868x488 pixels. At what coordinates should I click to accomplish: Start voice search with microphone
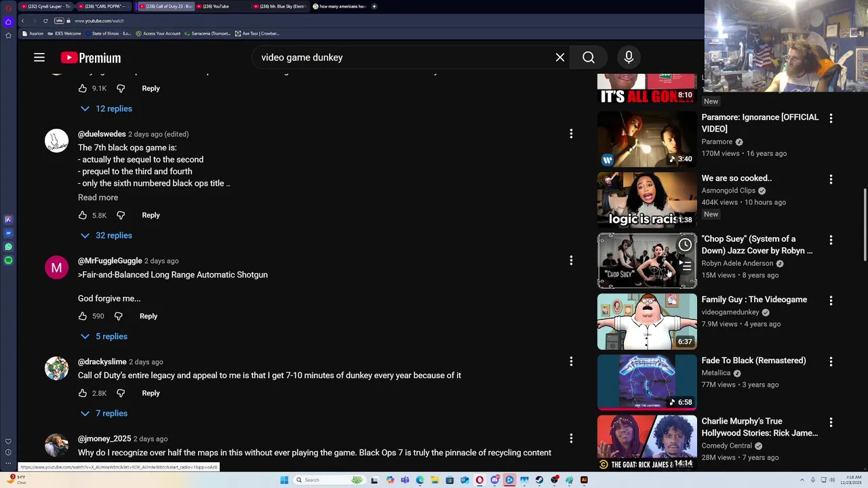(629, 58)
